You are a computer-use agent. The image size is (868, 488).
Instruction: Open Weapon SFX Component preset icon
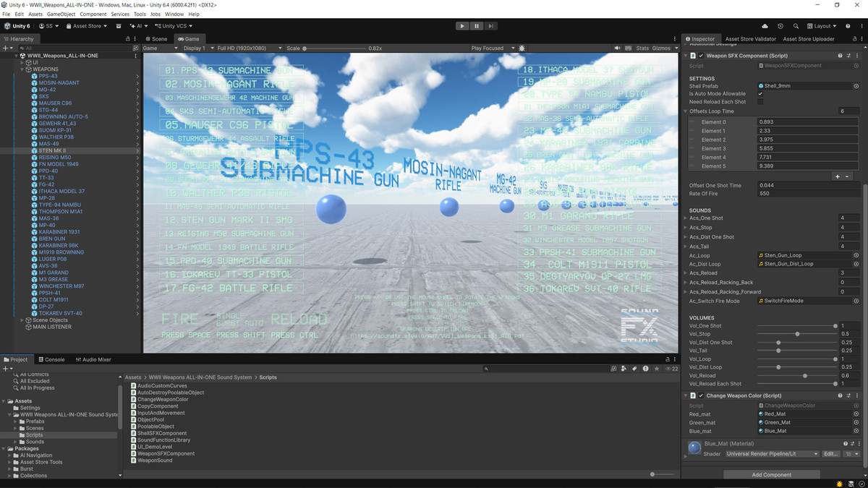click(848, 56)
